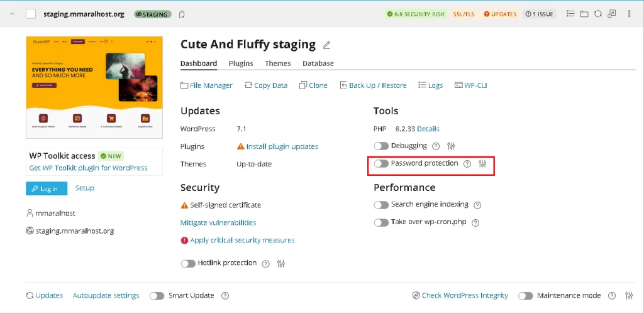Toggle the Debugging switch
The height and width of the screenshot is (314, 644).
[381, 146]
